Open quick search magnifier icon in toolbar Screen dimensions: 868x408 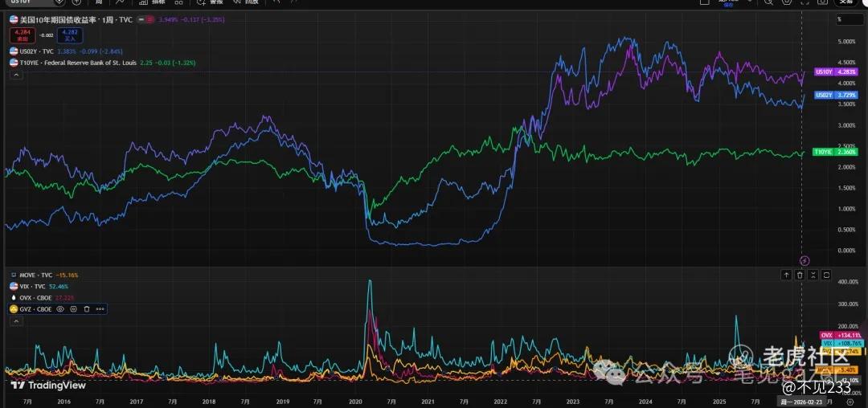(769, 2)
